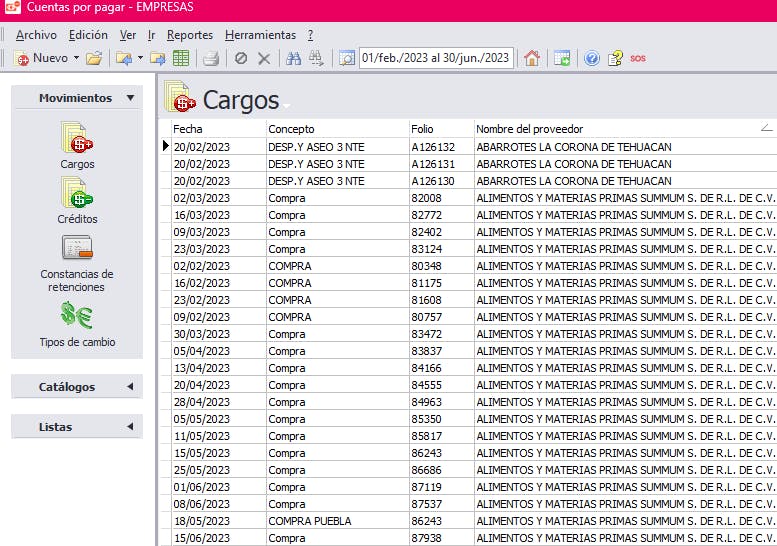Select the row dated 16/02/2023
777x546 pixels.
click(x=468, y=283)
